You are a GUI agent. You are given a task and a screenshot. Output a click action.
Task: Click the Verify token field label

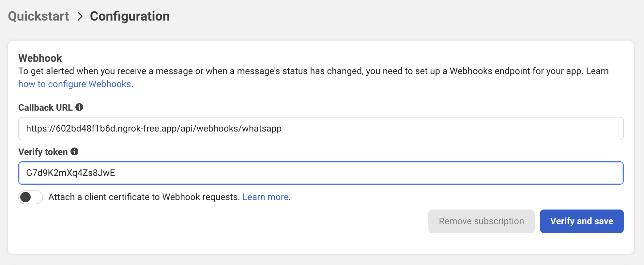[x=43, y=151]
